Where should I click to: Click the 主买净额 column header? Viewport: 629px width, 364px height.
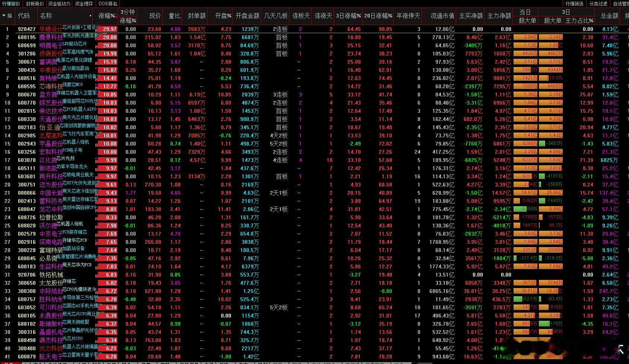tap(471, 16)
